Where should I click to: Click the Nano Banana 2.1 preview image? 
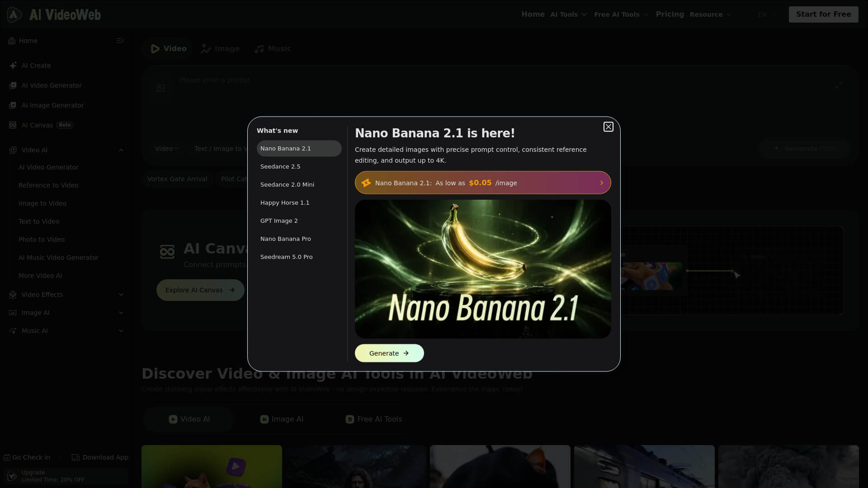pyautogui.click(x=483, y=269)
